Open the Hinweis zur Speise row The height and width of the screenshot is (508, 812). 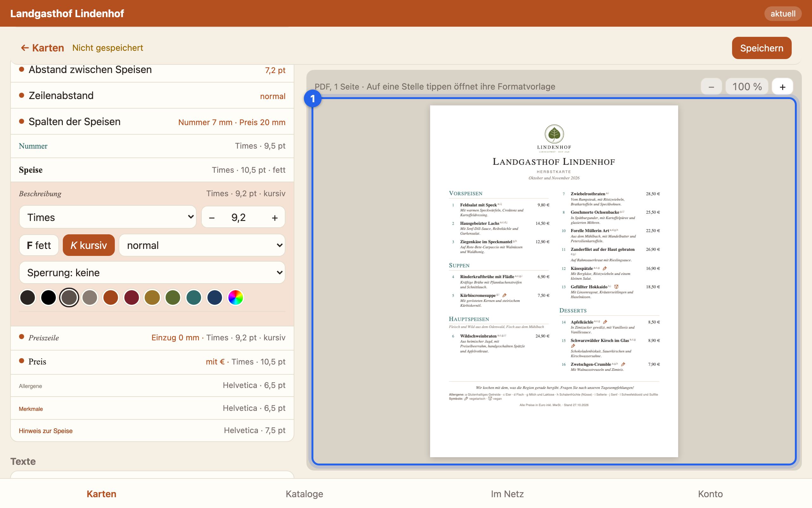[152, 431]
